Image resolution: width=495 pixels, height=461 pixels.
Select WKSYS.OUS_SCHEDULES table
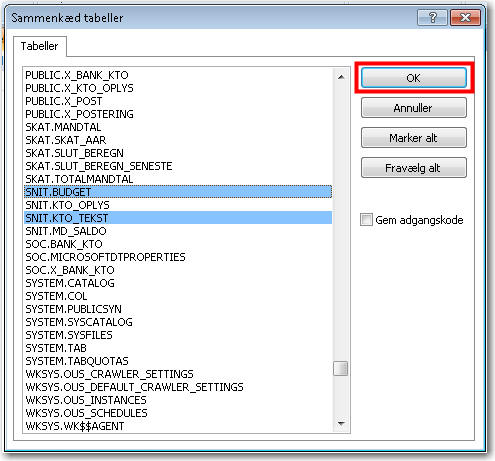178,413
